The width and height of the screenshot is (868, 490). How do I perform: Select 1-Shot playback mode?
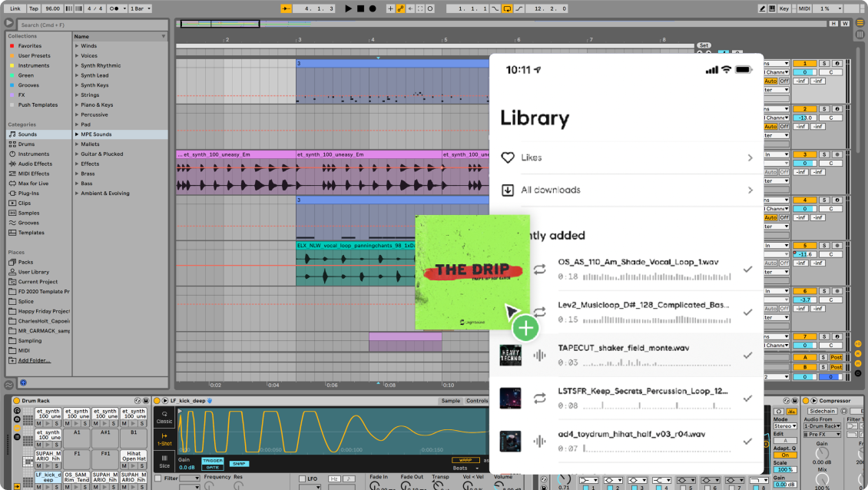(164, 439)
